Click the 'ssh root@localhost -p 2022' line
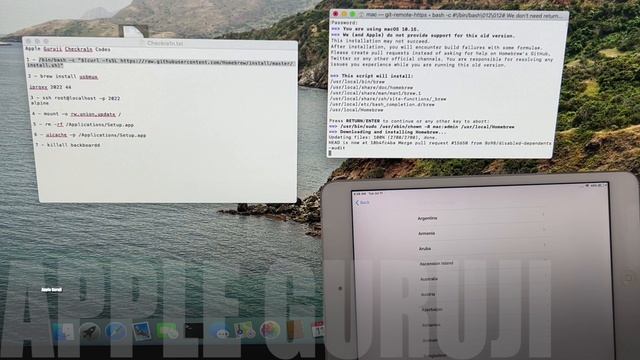The height and width of the screenshot is (360, 640). point(75,98)
